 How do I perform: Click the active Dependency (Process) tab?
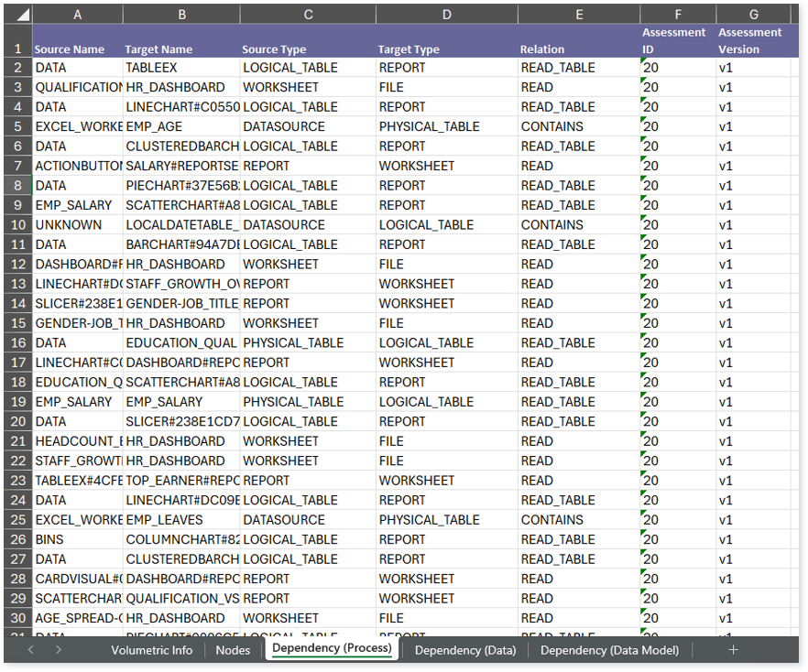click(332, 649)
